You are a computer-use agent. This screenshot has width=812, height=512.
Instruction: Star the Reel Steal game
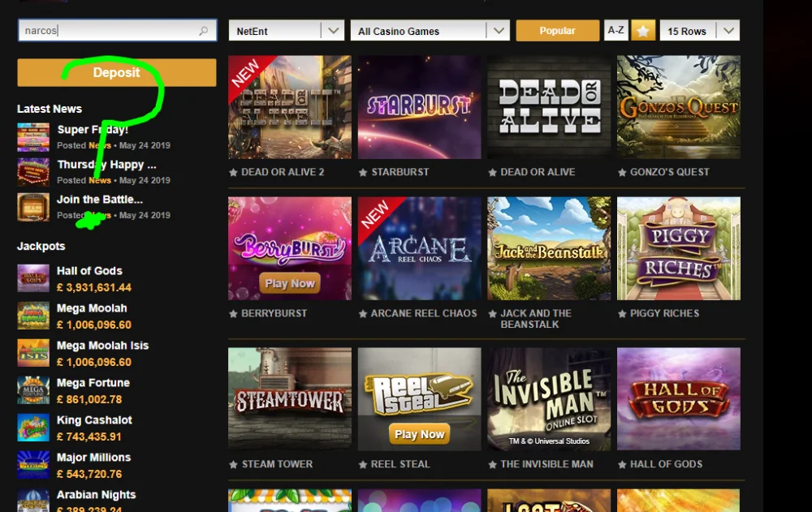(x=363, y=465)
